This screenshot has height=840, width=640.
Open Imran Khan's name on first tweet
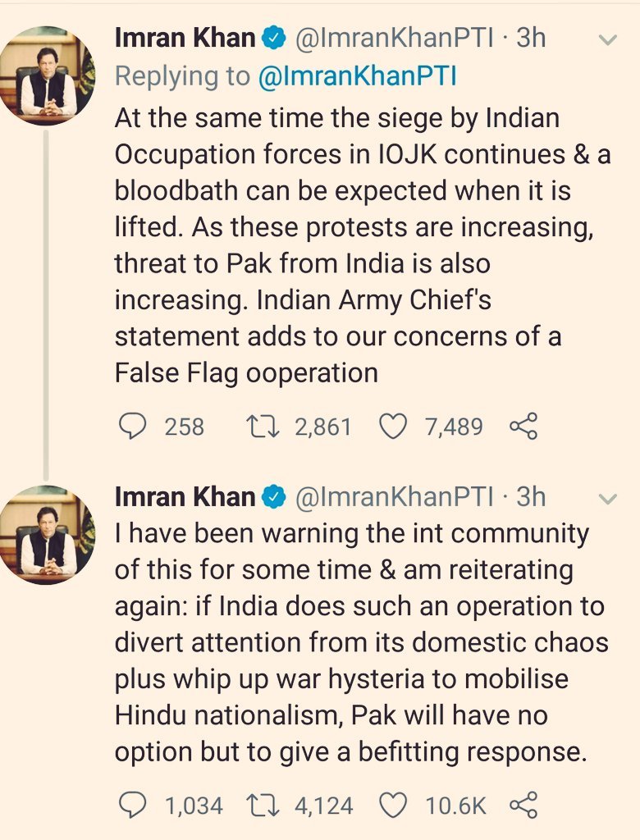coord(185,38)
